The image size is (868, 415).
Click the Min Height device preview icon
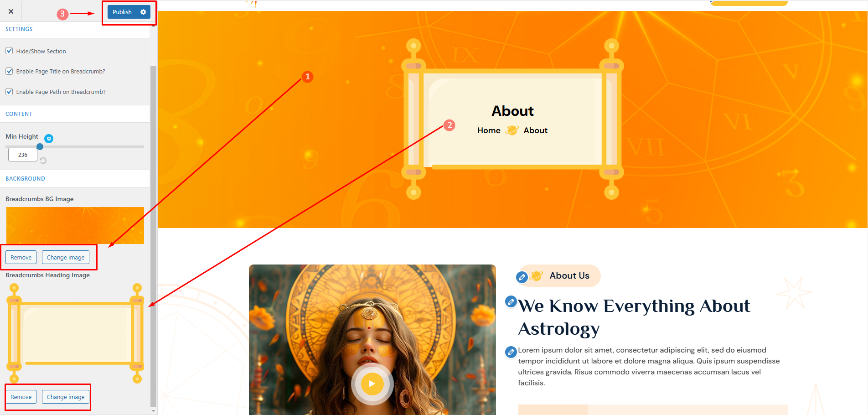(x=49, y=139)
